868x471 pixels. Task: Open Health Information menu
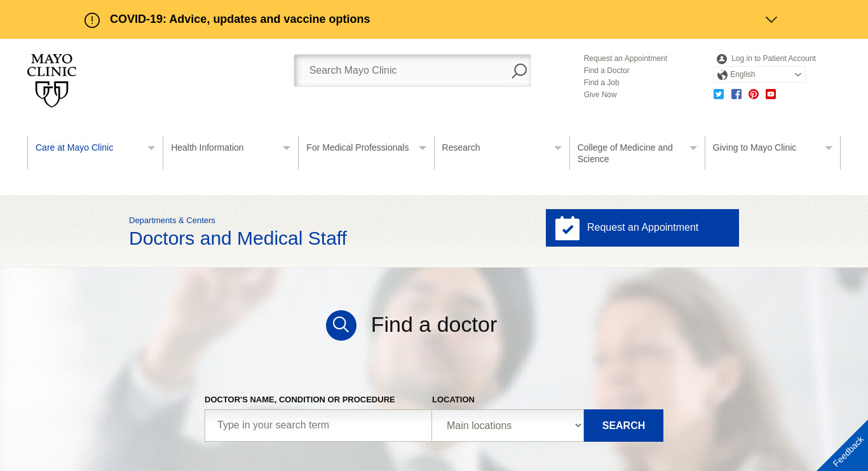tap(207, 147)
